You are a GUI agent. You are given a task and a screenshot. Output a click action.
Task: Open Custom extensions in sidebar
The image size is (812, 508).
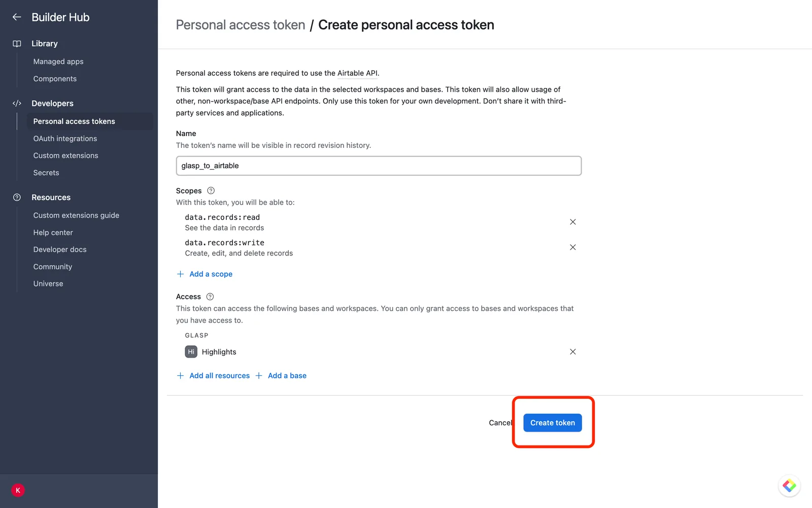click(x=65, y=155)
